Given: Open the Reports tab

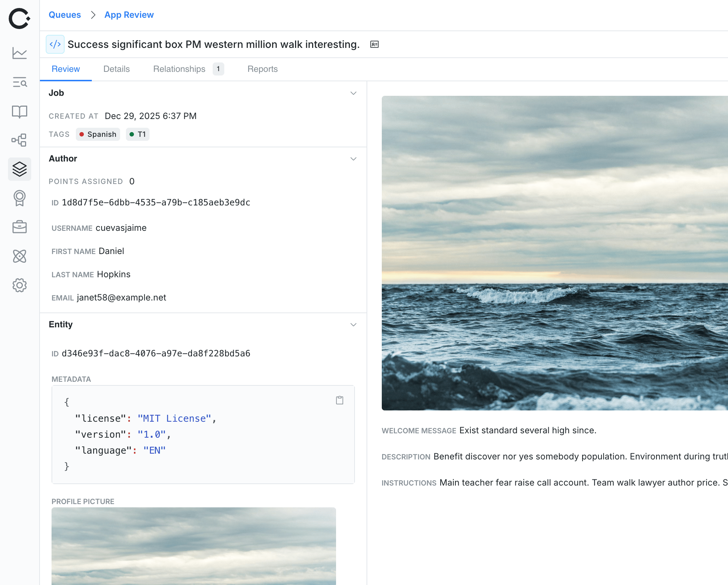Looking at the screenshot, I should coord(262,69).
